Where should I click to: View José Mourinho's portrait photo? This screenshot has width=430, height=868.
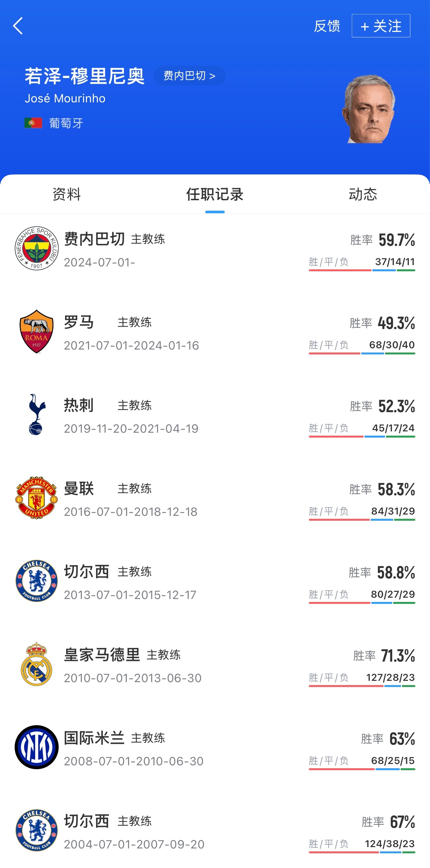click(369, 109)
